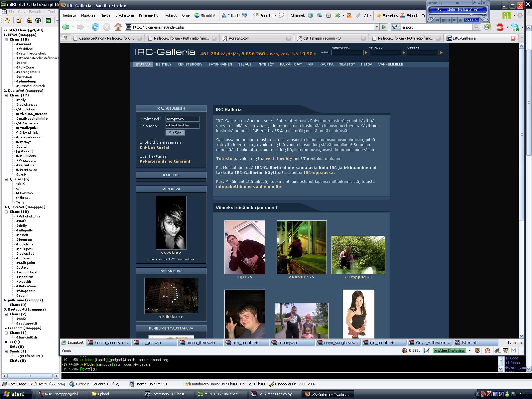Click the StumbleUpon thumbs-up 'I like it!' icon
This screenshot has height=399, width=532.
(224, 15)
